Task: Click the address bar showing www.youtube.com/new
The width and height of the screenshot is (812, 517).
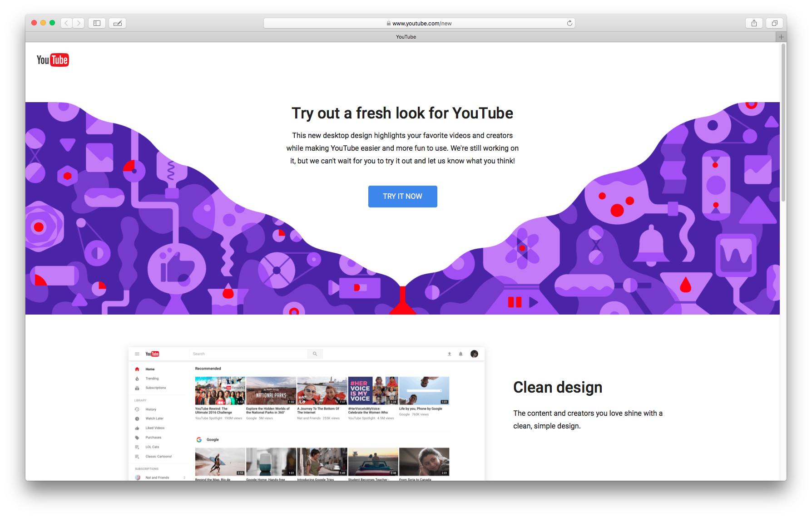Action: coord(419,23)
